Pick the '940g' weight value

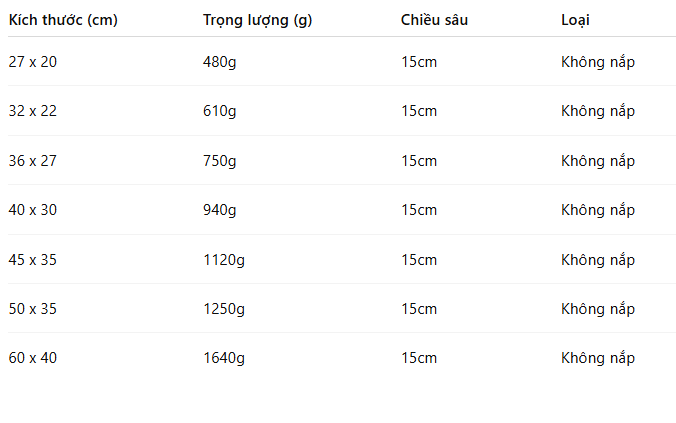[220, 210]
